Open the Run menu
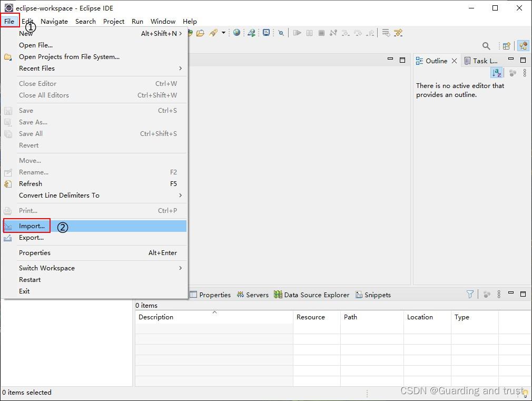Viewport: 532px width, 401px height. [x=137, y=21]
